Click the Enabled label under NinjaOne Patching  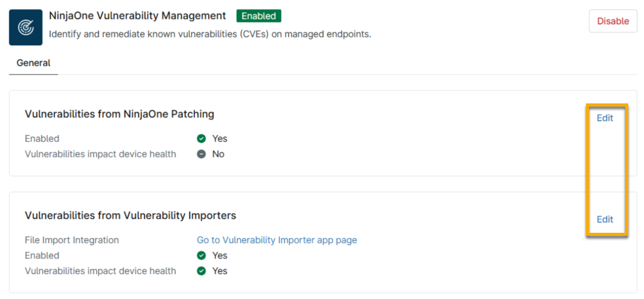pyautogui.click(x=42, y=139)
